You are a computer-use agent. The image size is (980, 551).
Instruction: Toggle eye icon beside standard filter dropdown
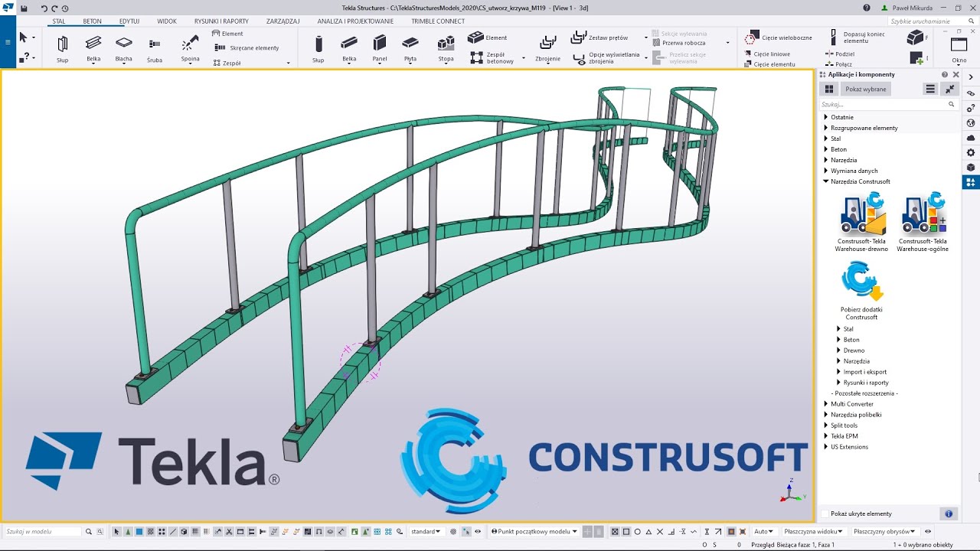click(478, 531)
